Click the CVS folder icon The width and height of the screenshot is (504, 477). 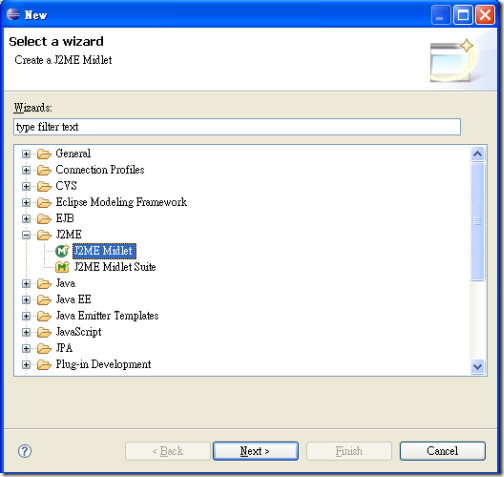44,186
